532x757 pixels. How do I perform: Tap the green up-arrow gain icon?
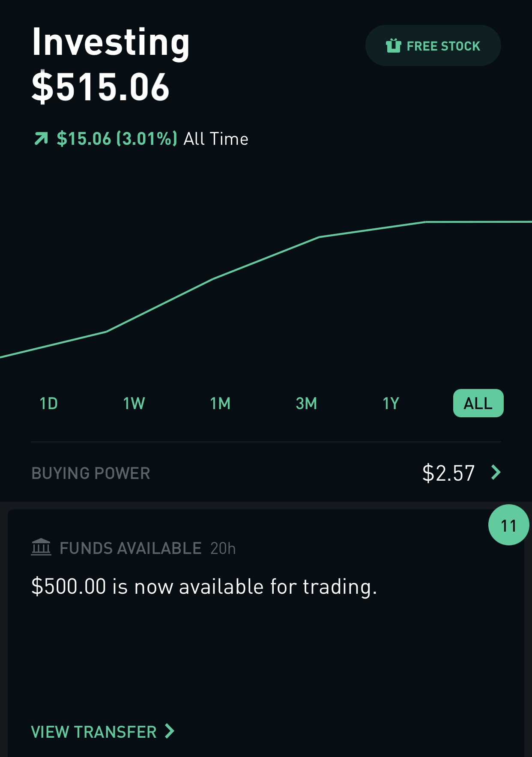(41, 139)
